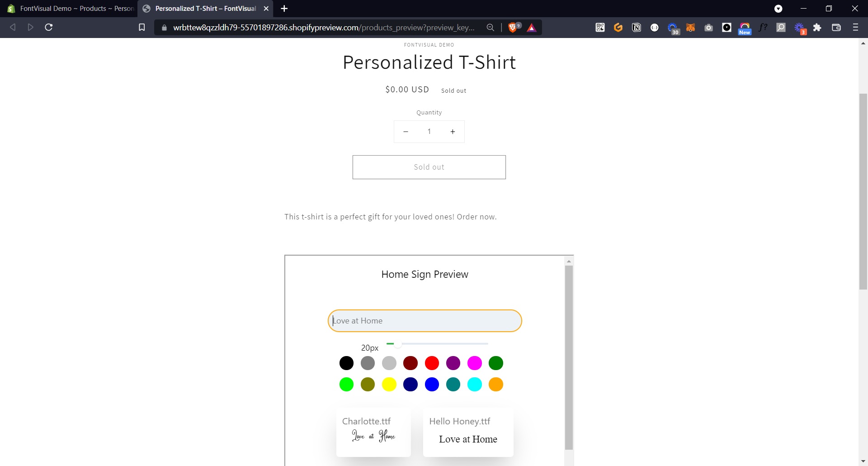Open the gray magnifier search extension
868x466 pixels.
click(x=781, y=28)
